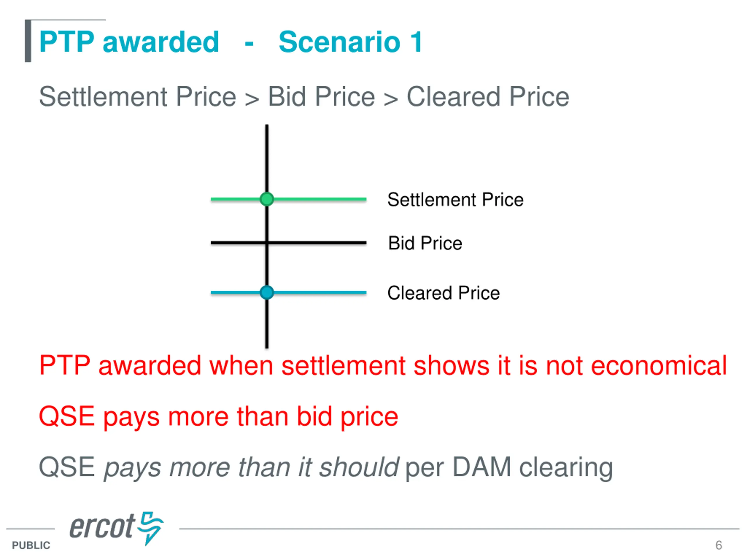This screenshot has width=747, height=560.
Task: Click "Scenario 1" in the title
Action: (x=350, y=42)
